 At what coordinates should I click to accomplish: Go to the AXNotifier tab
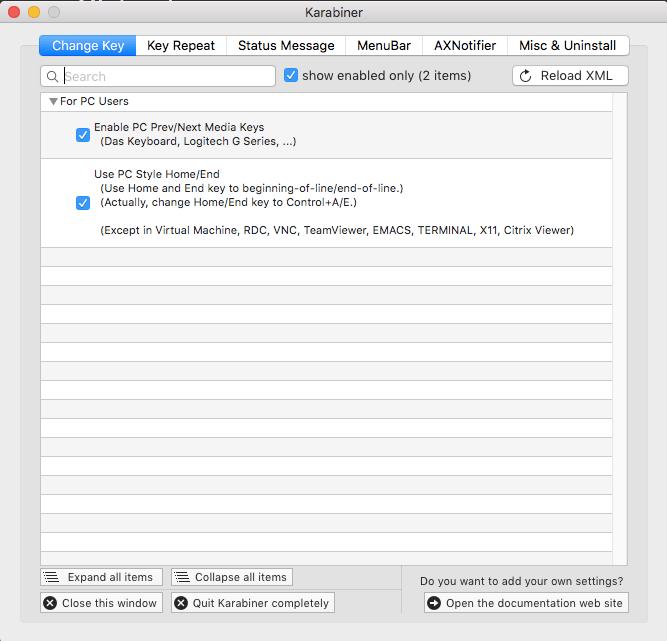tap(465, 46)
